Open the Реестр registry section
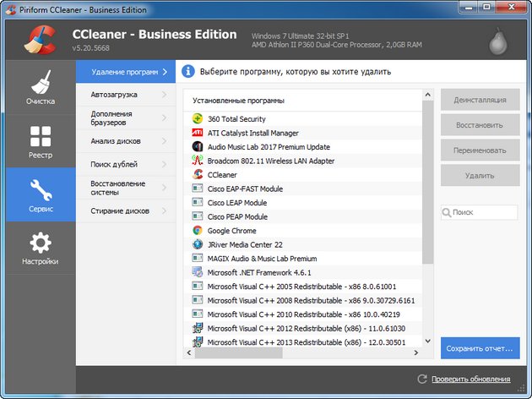 (x=40, y=143)
